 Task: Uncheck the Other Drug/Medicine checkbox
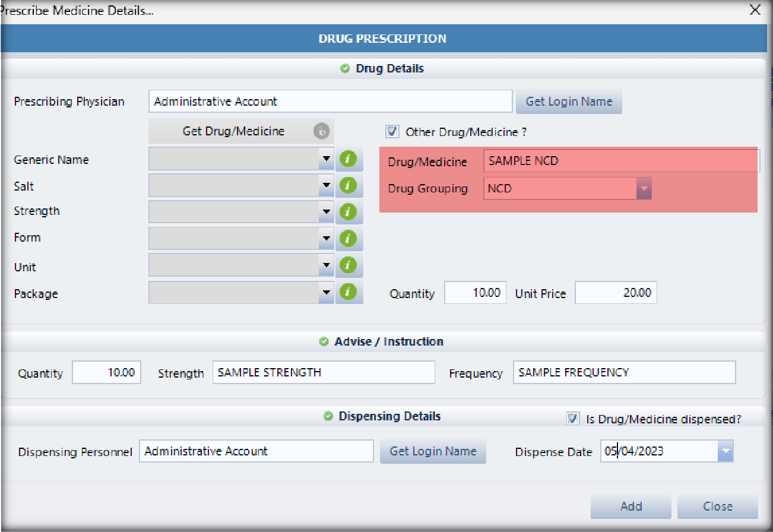coord(392,132)
